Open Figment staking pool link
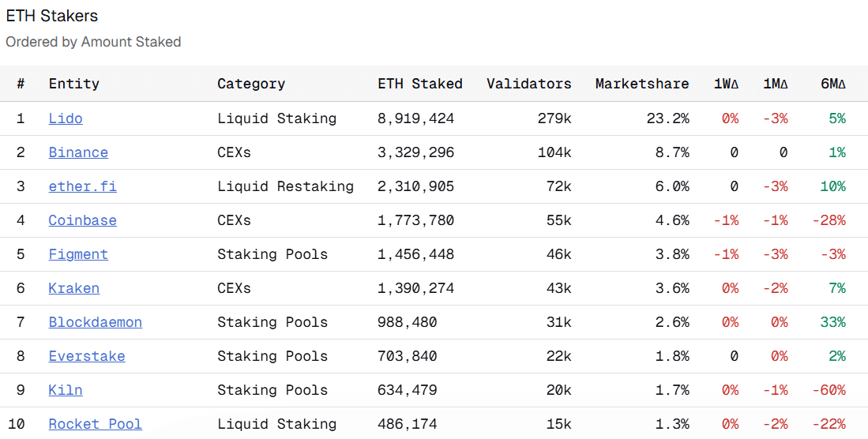Image resolution: width=868 pixels, height=439 pixels. [x=78, y=254]
